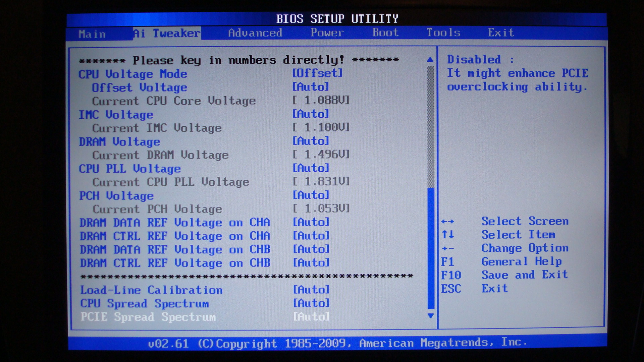Screen dimensions: 644x362
Task: Switch to the Advanced tab
Action: pyautogui.click(x=255, y=33)
